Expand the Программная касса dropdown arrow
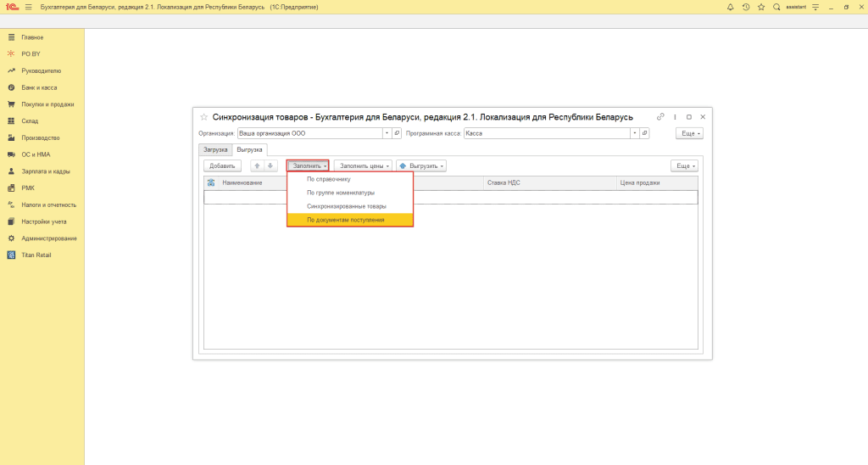This screenshot has height=465, width=868. [x=635, y=133]
